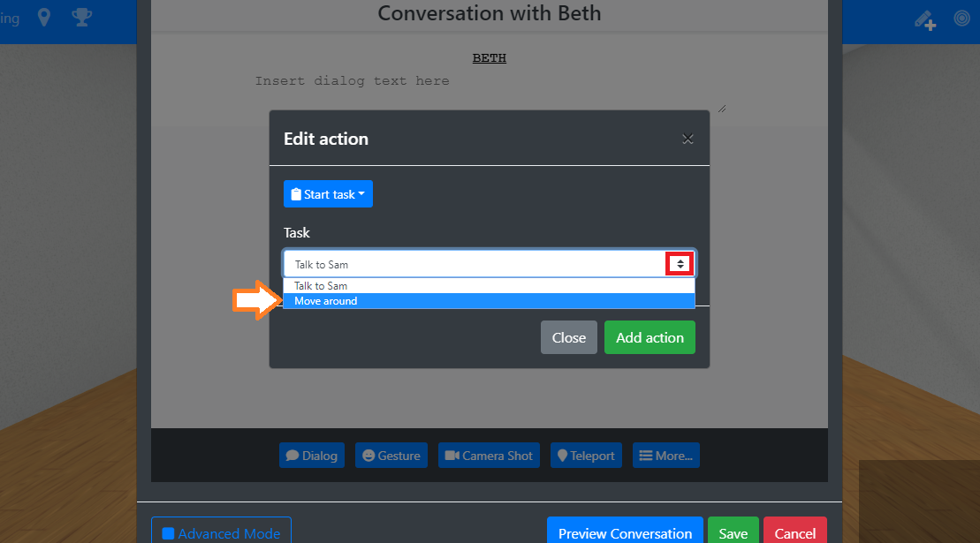980x543 pixels.
Task: Open the trophy achievements icon
Action: pyautogui.click(x=82, y=18)
